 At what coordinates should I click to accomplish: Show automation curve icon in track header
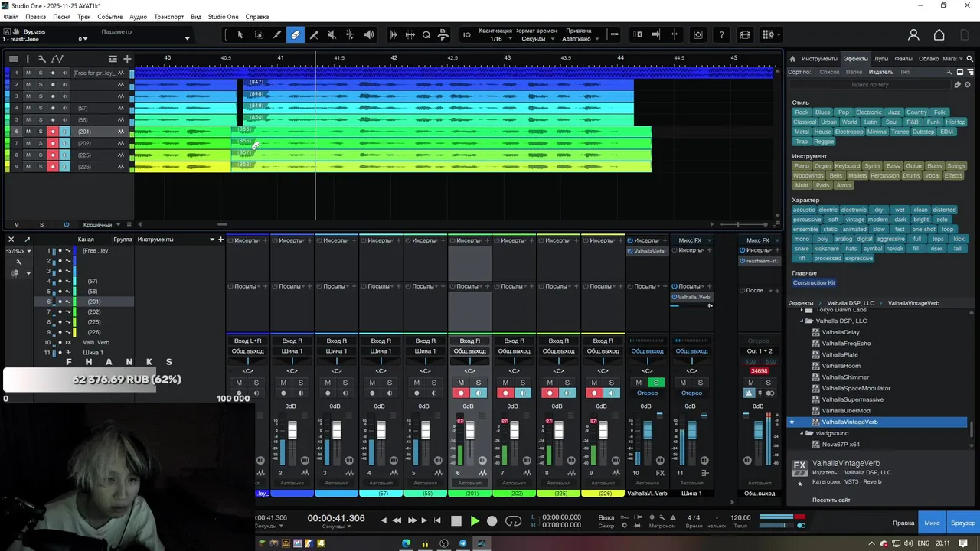click(x=57, y=59)
